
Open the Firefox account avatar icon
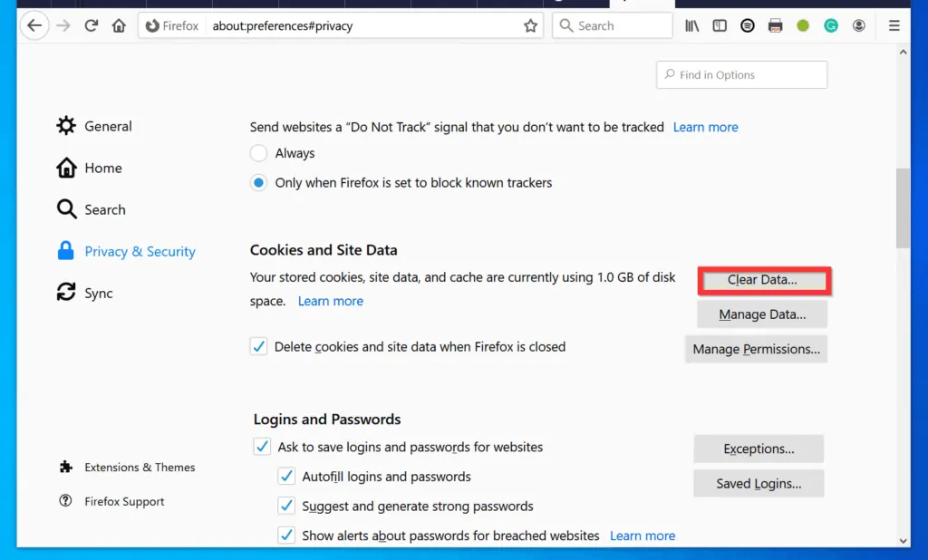point(858,26)
